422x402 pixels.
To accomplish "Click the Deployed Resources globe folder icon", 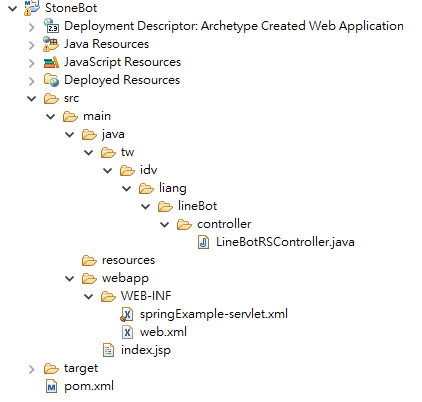I will (51, 80).
